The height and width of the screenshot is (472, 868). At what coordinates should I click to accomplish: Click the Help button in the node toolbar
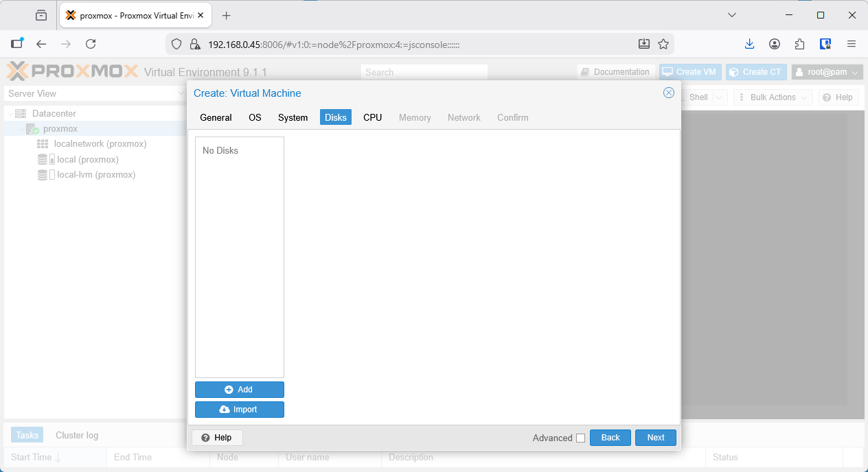[838, 97]
